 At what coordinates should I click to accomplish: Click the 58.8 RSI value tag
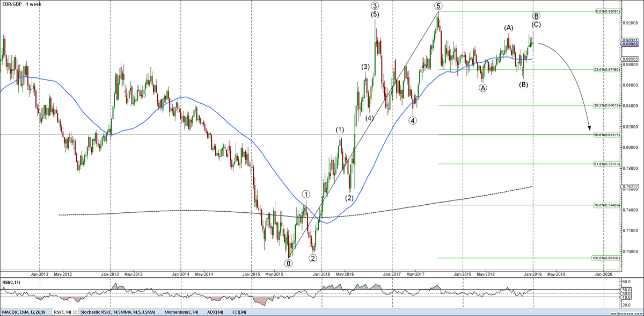click(626, 289)
